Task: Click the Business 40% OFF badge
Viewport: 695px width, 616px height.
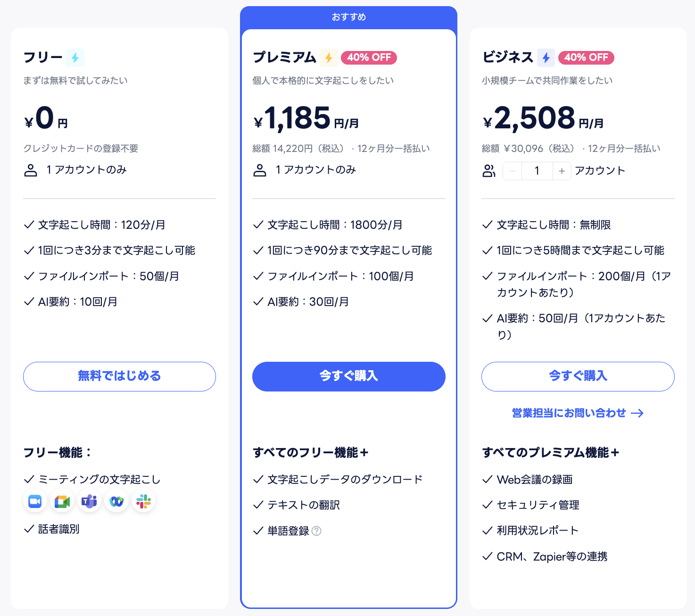Action: coord(586,58)
